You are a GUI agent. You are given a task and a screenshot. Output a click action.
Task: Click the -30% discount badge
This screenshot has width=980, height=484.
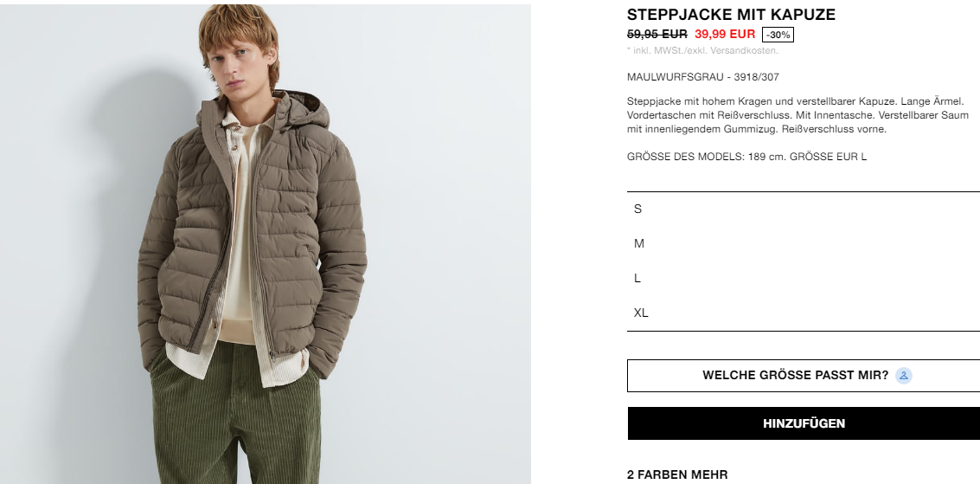[778, 35]
